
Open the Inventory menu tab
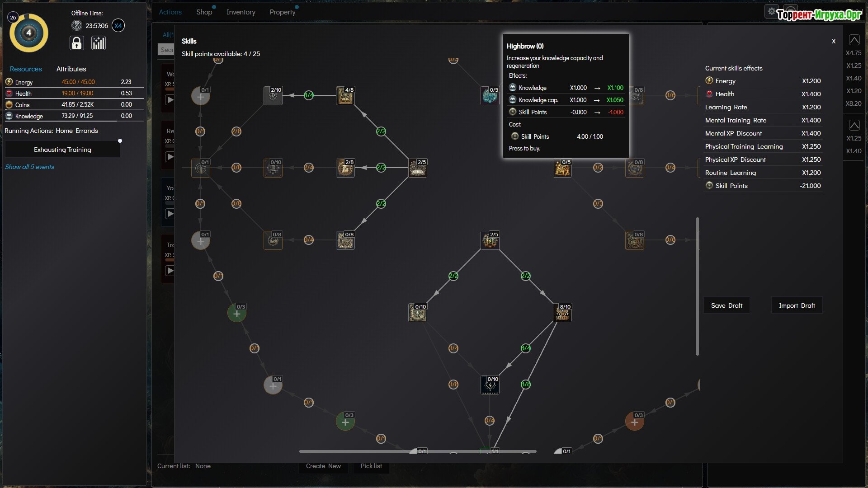pyautogui.click(x=241, y=12)
